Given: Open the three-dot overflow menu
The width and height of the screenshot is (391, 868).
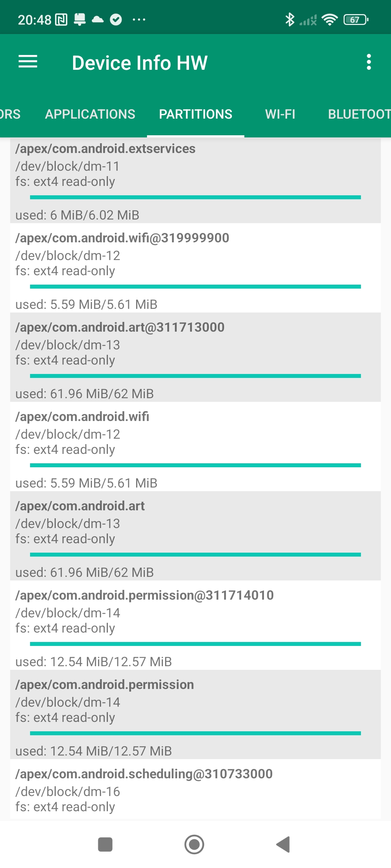Looking at the screenshot, I should tap(369, 62).
